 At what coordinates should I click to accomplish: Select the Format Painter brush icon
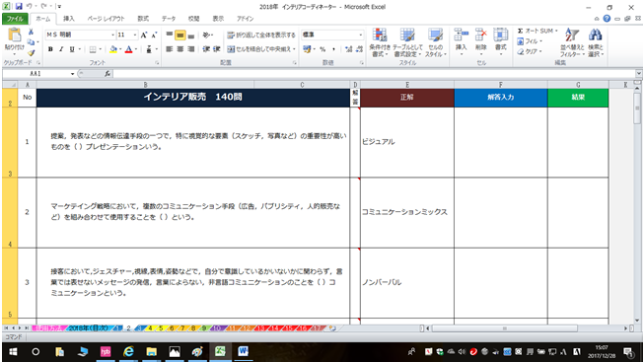coord(32,53)
